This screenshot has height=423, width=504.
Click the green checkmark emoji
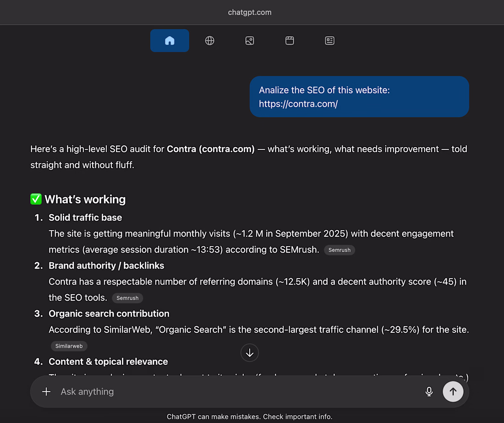click(36, 199)
